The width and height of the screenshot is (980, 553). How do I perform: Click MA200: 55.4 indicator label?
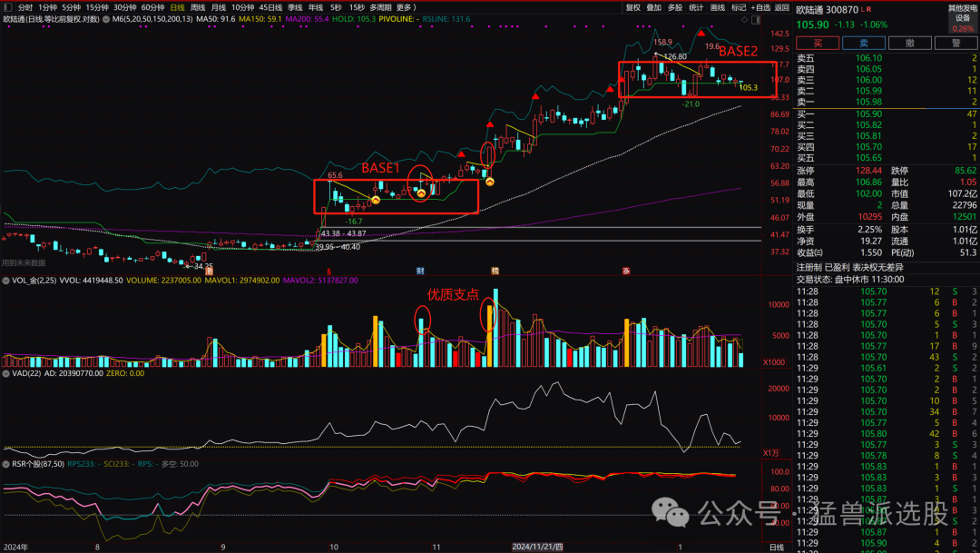pos(307,19)
